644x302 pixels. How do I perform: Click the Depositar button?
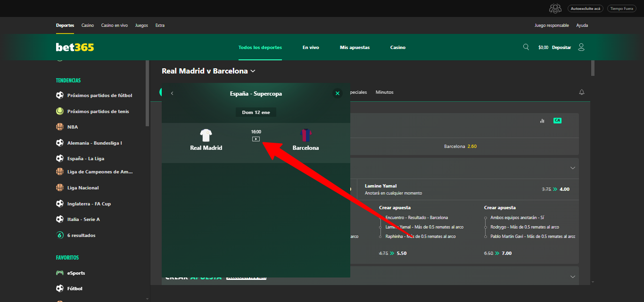[561, 48]
